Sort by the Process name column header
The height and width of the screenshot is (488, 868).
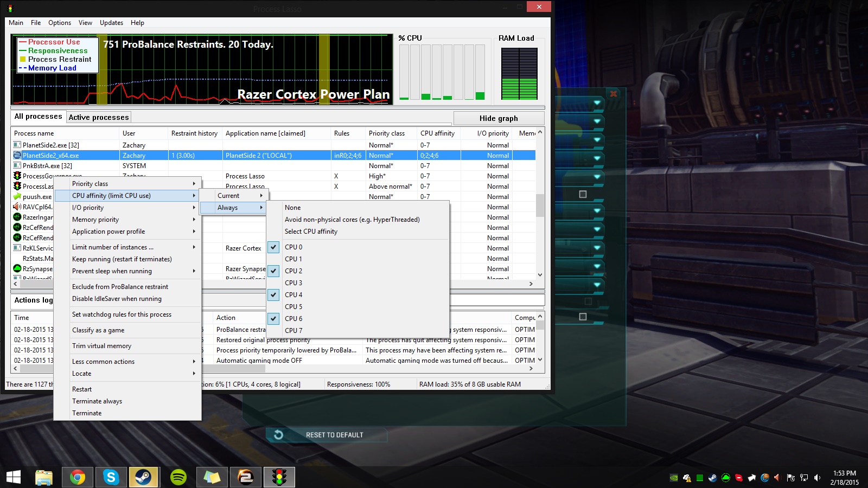(x=65, y=133)
